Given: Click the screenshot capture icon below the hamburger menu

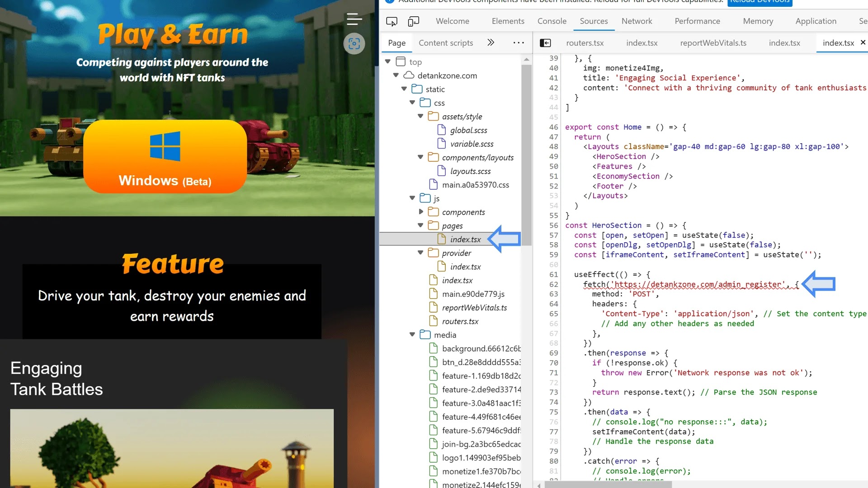Looking at the screenshot, I should pos(354,44).
